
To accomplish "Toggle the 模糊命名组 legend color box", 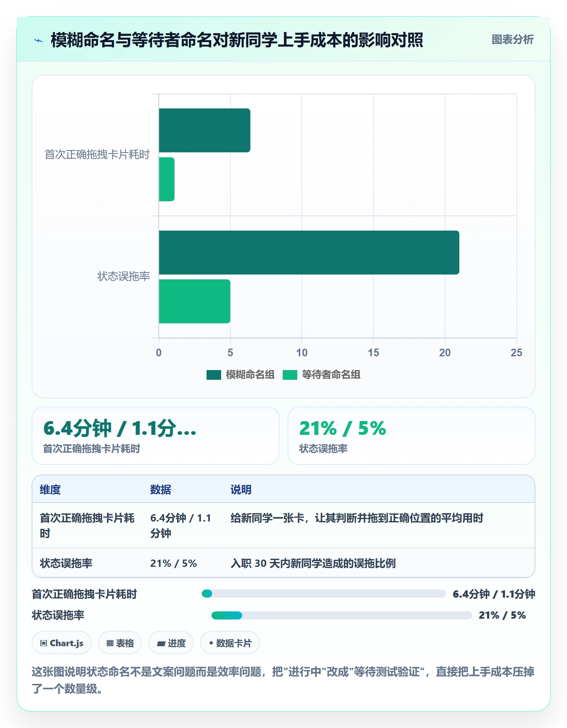I will pyautogui.click(x=213, y=375).
